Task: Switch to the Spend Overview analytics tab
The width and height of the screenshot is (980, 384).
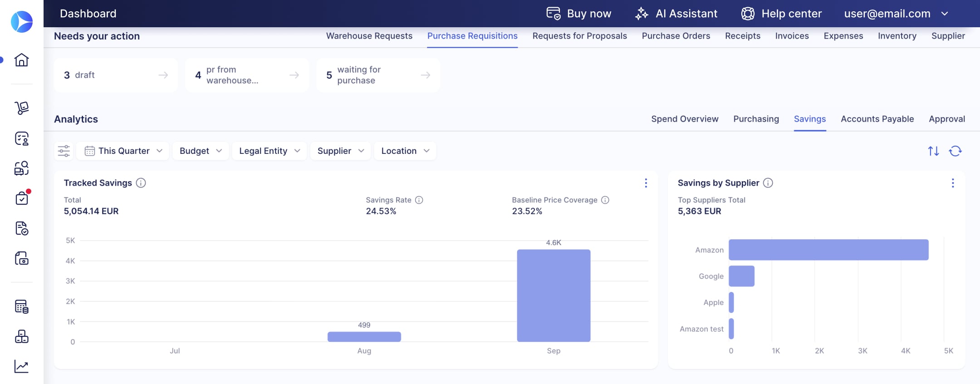Action: tap(685, 119)
